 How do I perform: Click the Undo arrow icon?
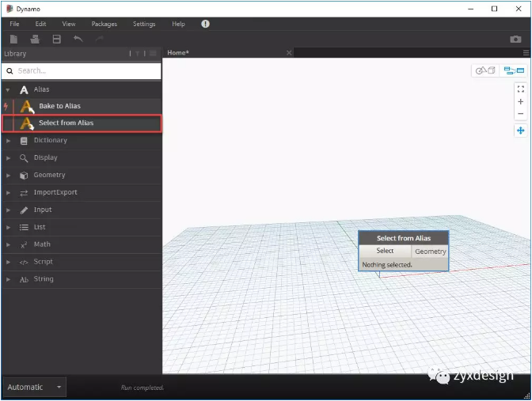tap(78, 39)
